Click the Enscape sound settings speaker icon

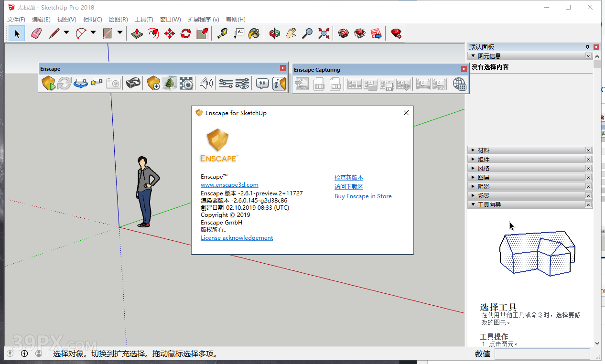click(206, 84)
